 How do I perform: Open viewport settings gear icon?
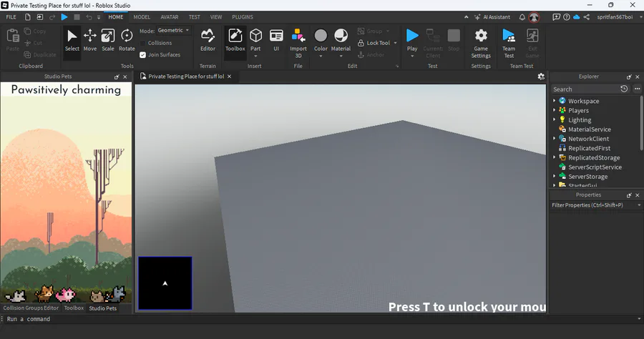coord(541,77)
